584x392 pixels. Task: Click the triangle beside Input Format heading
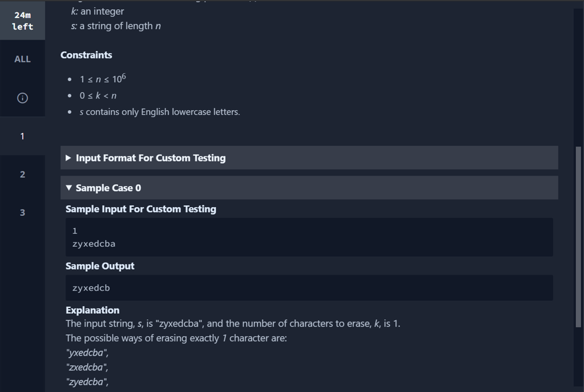(68, 157)
